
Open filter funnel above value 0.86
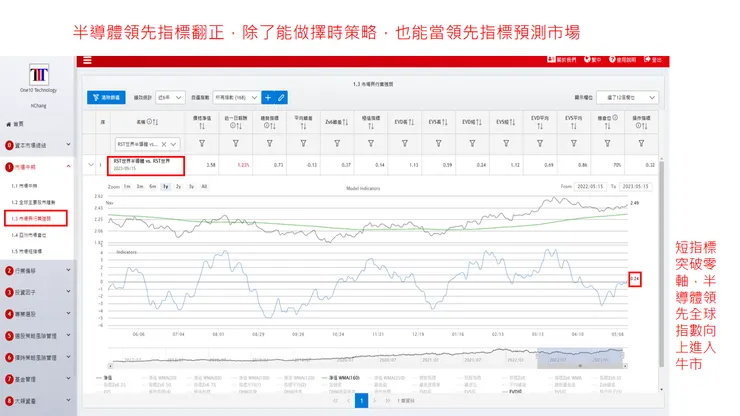pyautogui.click(x=574, y=144)
